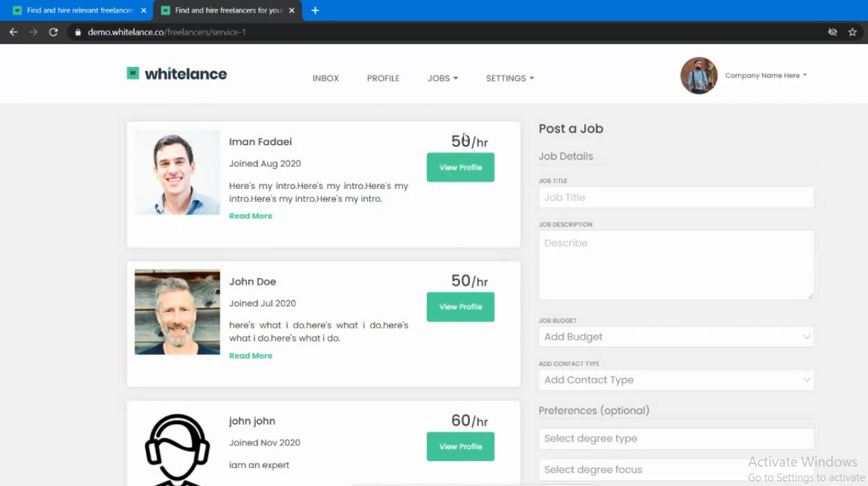Click john john's headset avatar image
868x486 pixels.
pos(177,448)
